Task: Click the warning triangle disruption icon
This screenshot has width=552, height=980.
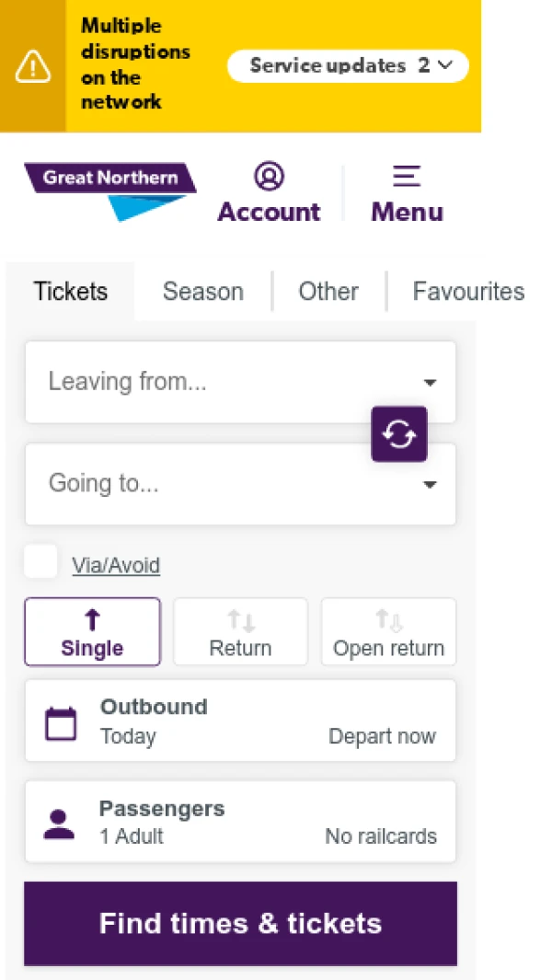Action: click(x=32, y=66)
